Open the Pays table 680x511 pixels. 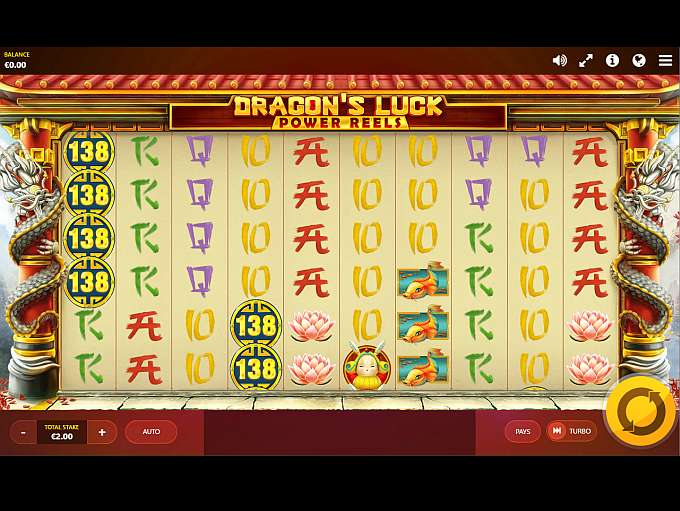[523, 431]
